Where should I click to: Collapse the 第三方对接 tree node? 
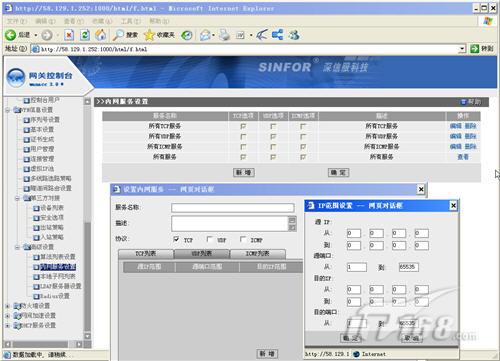17,198
